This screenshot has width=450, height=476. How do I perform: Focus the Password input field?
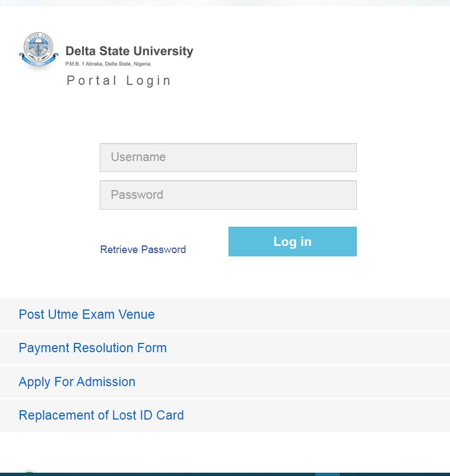click(x=228, y=194)
